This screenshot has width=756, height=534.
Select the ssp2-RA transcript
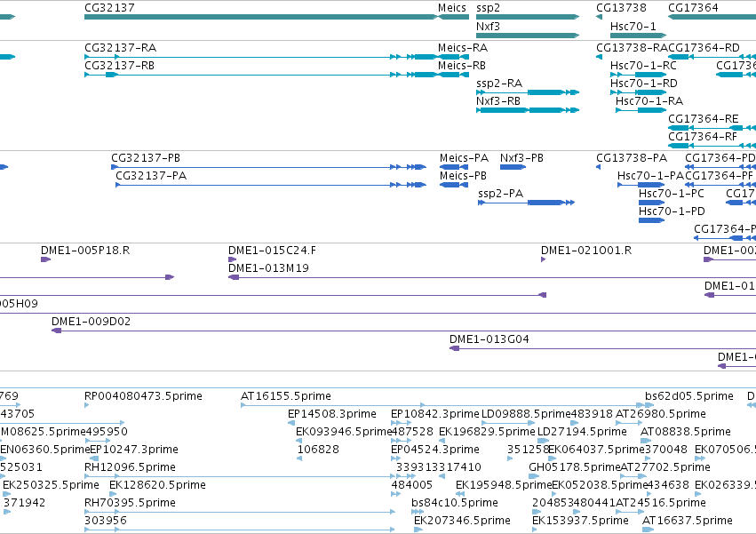[x=528, y=92]
